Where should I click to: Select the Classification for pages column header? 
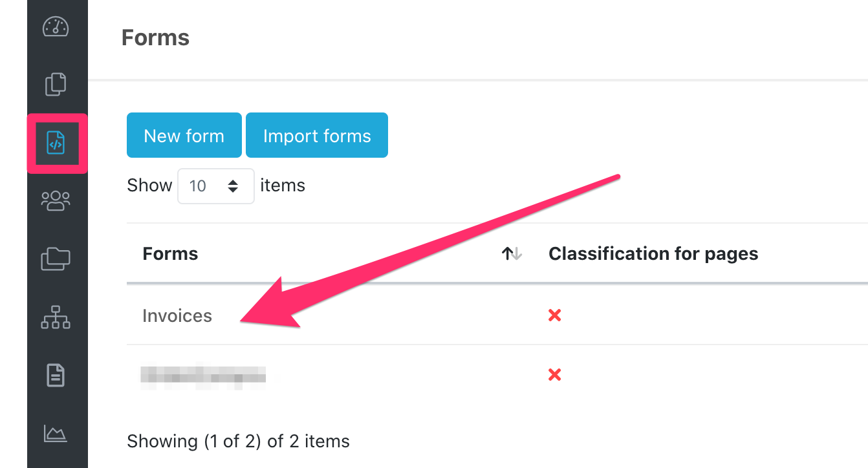[653, 253]
